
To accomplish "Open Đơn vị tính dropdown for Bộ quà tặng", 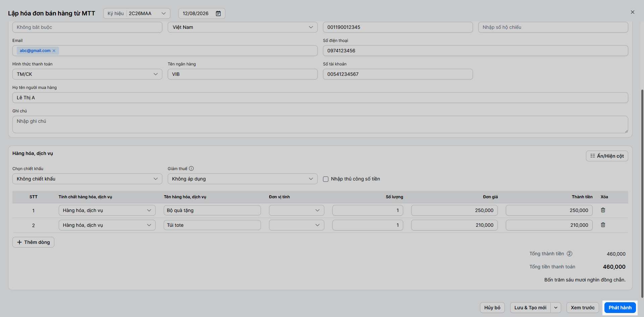I will pos(297,210).
